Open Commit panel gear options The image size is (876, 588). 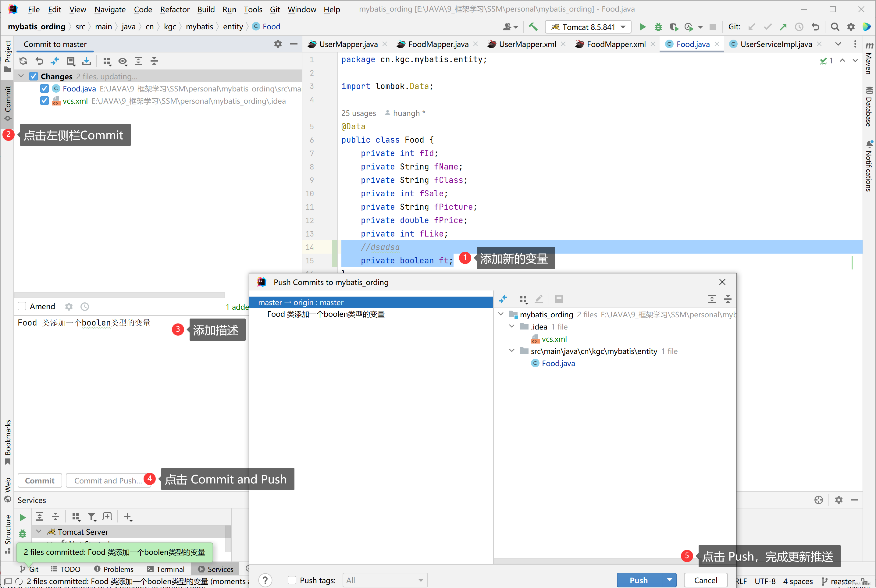[278, 44]
